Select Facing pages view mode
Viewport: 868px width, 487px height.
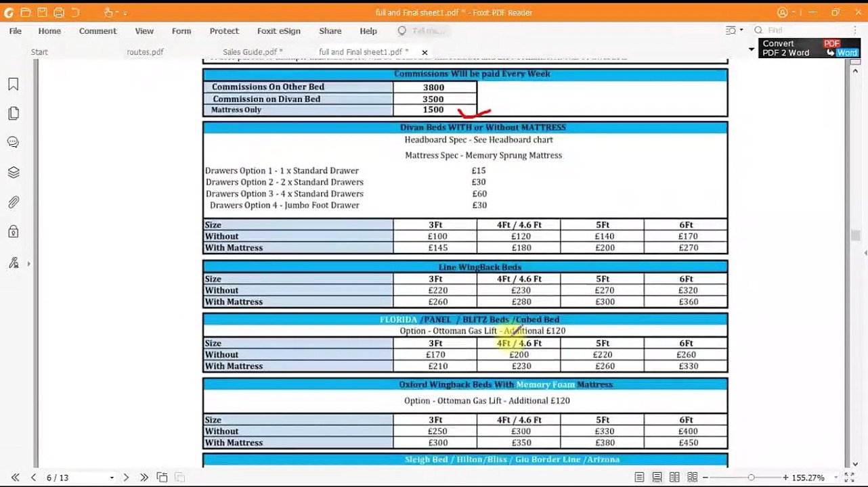[674, 478]
